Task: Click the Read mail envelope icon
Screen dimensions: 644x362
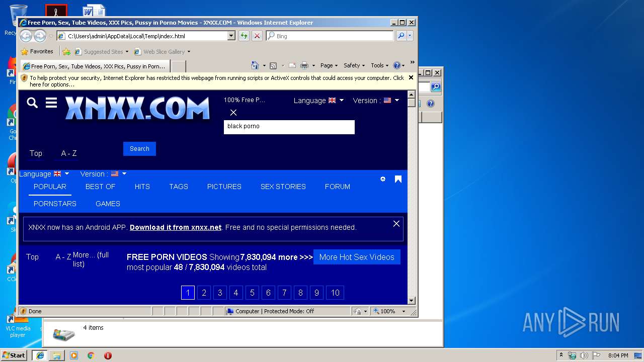Action: click(292, 65)
